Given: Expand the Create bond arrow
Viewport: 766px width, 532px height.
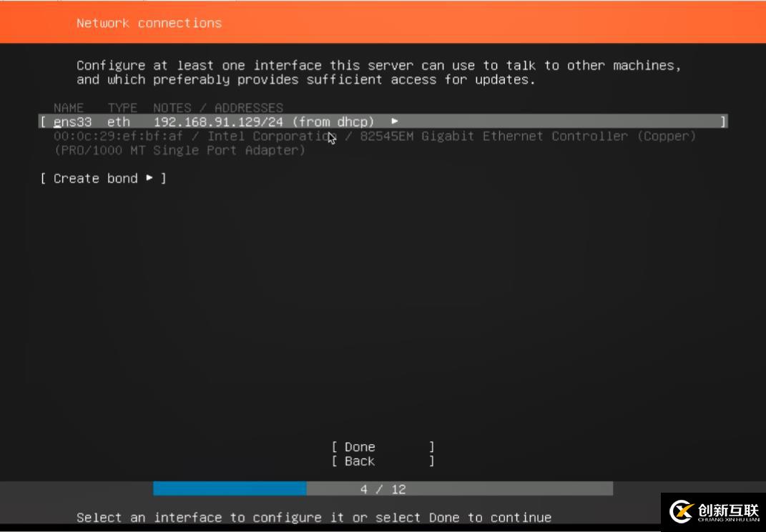Looking at the screenshot, I should pyautogui.click(x=149, y=178).
